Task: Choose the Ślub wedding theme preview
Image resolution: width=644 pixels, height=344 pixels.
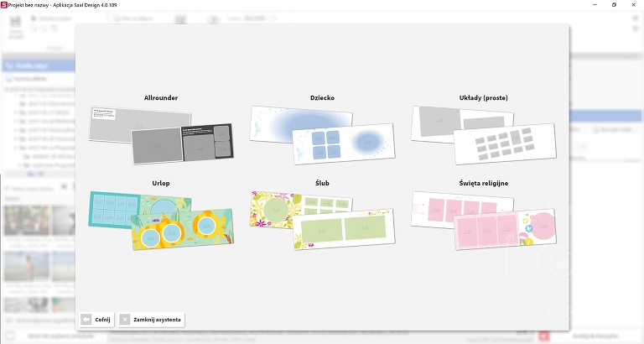Action: pyautogui.click(x=322, y=221)
